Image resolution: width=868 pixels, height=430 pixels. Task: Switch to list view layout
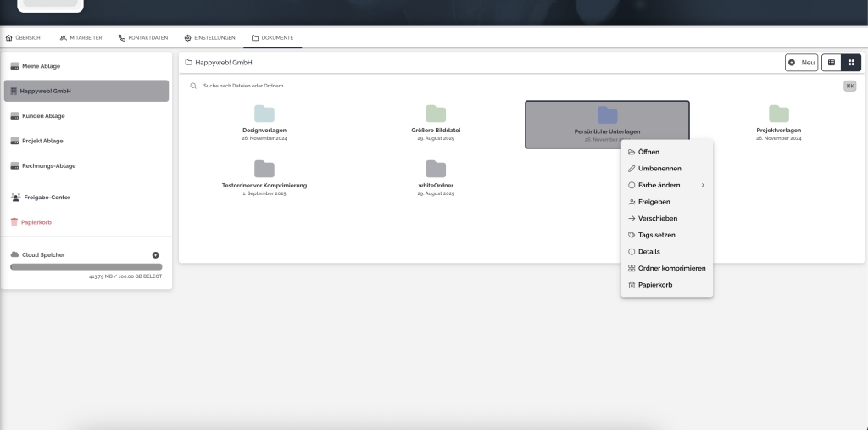[x=831, y=63]
